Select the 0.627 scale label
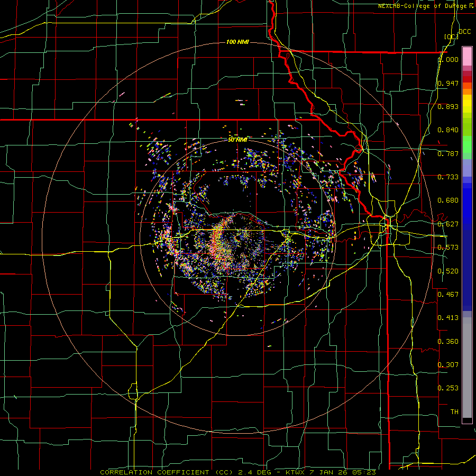This screenshot has height=476, width=476. (x=448, y=224)
